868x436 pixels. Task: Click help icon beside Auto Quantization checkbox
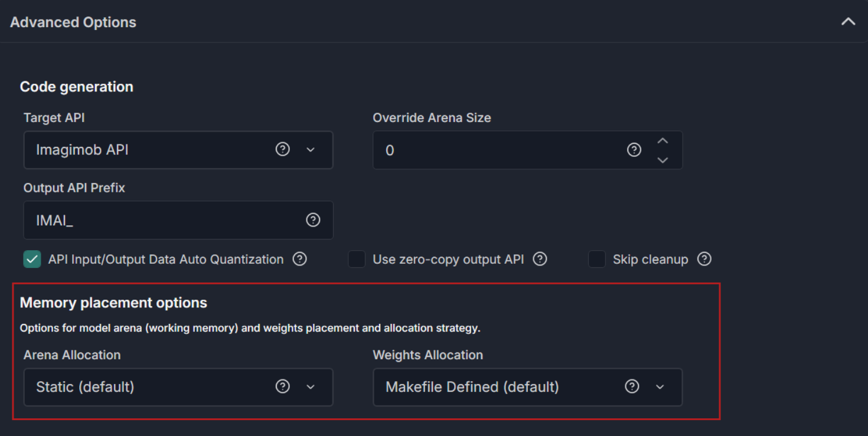300,259
